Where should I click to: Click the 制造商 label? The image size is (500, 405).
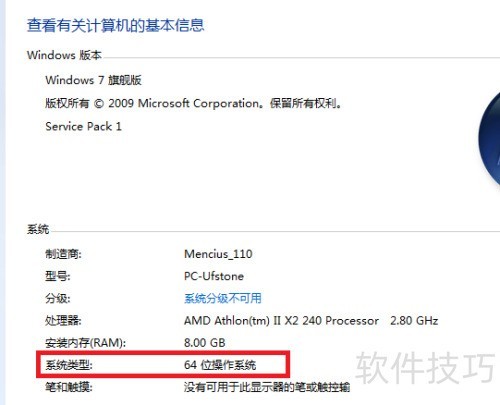coord(63,254)
